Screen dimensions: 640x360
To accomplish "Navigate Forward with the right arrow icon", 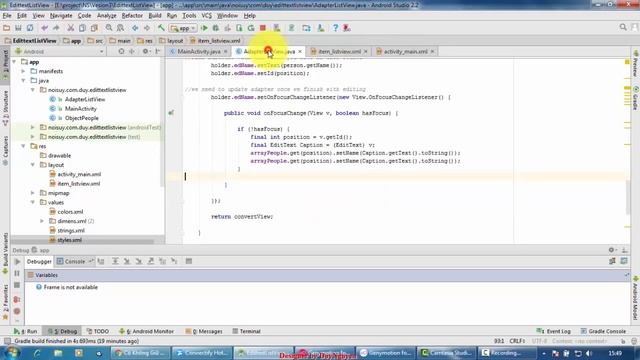I will [x=147, y=28].
